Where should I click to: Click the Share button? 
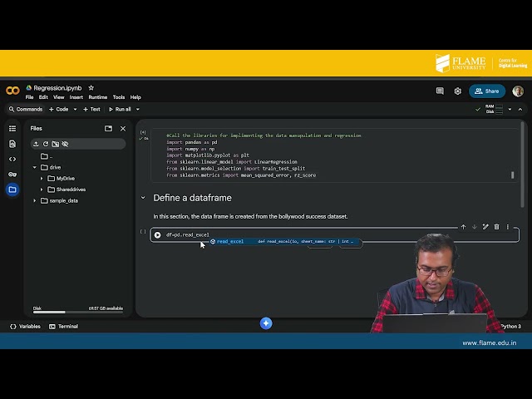coord(487,91)
